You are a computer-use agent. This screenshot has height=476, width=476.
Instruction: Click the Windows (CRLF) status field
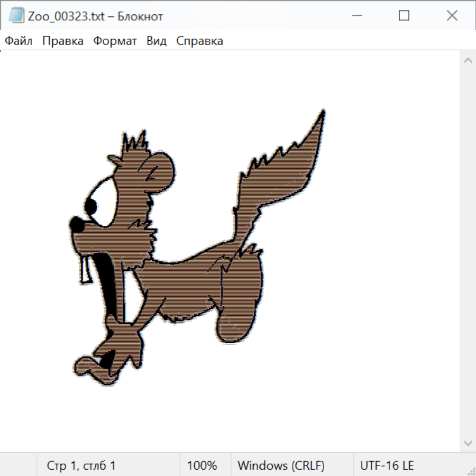pos(281,466)
